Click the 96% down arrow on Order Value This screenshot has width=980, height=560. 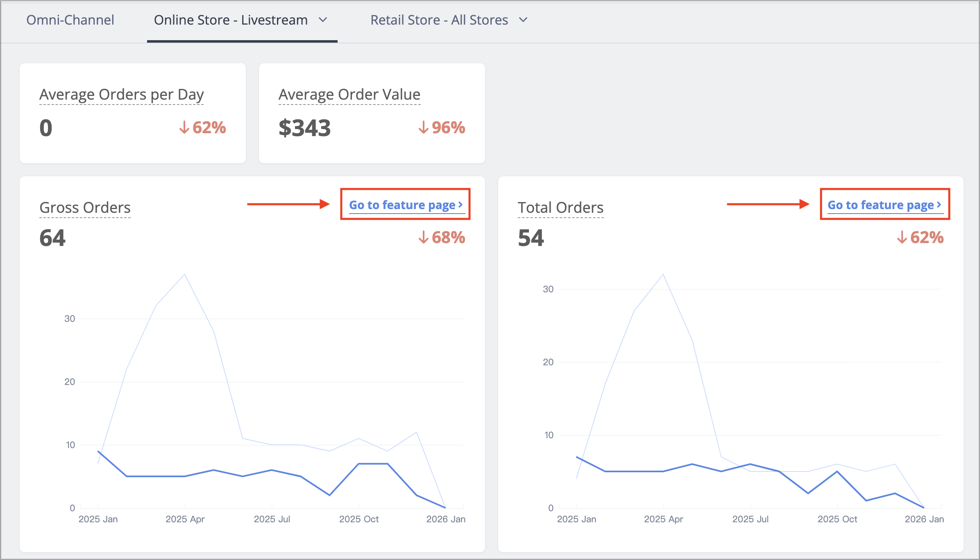[423, 127]
